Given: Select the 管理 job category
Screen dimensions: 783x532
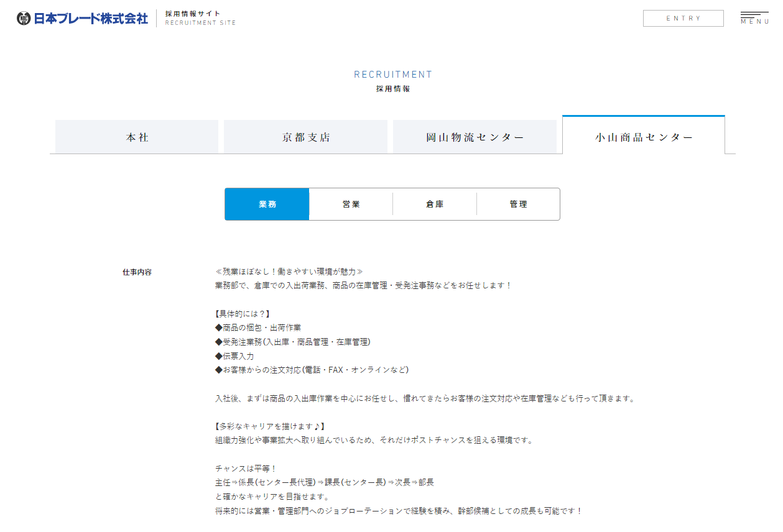Looking at the screenshot, I should (518, 204).
